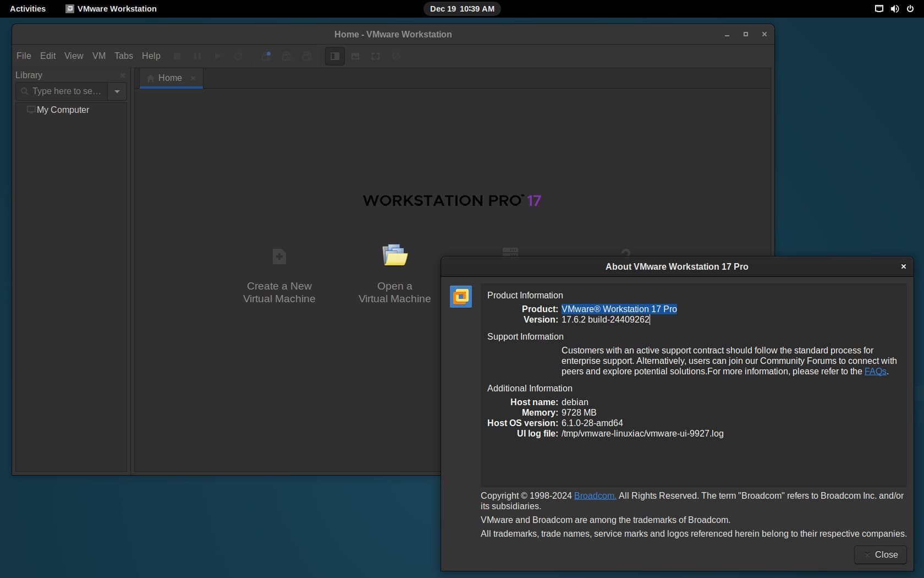924x578 pixels.
Task: Close the About dialog with title bar X
Action: (903, 266)
